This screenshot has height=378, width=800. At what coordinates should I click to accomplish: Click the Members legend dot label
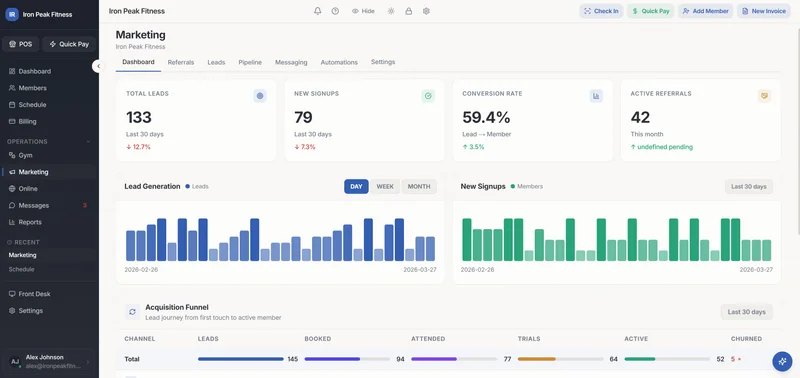click(x=527, y=187)
